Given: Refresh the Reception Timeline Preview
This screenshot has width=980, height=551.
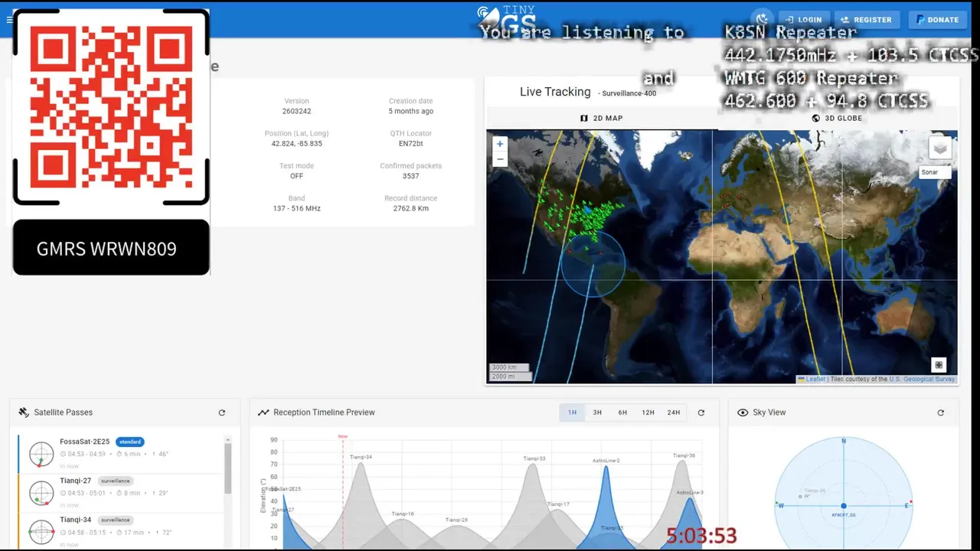Looking at the screenshot, I should [701, 412].
